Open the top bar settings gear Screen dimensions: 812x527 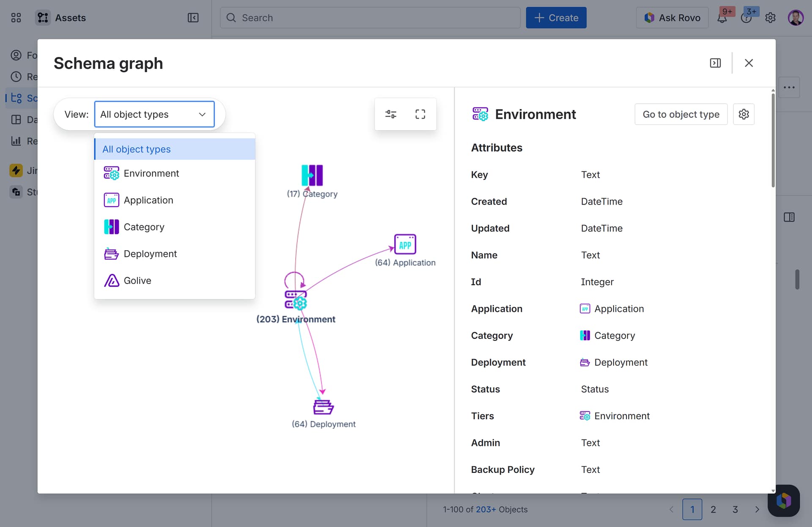tap(771, 18)
